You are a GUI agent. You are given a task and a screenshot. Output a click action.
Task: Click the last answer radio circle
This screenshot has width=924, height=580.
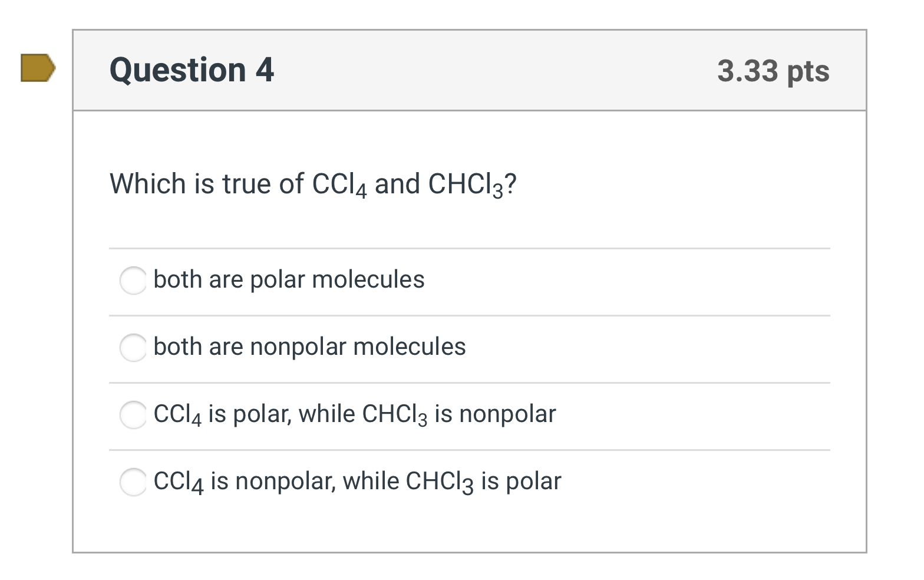point(133,482)
